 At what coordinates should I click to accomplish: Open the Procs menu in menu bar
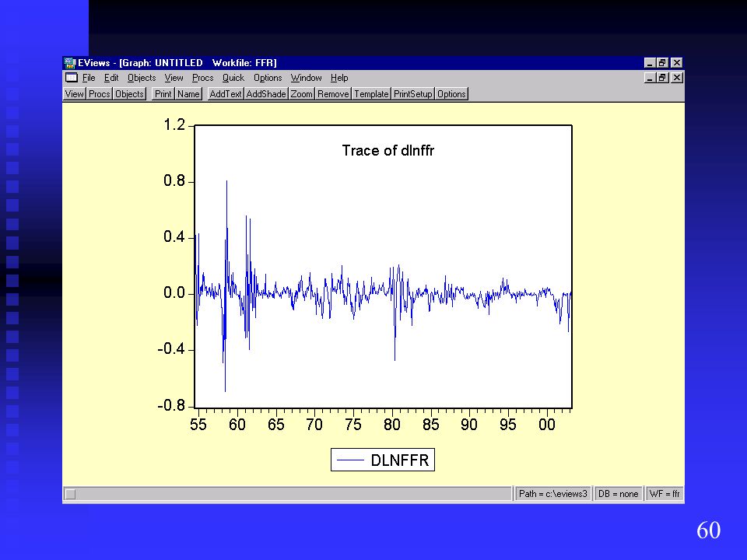click(202, 78)
